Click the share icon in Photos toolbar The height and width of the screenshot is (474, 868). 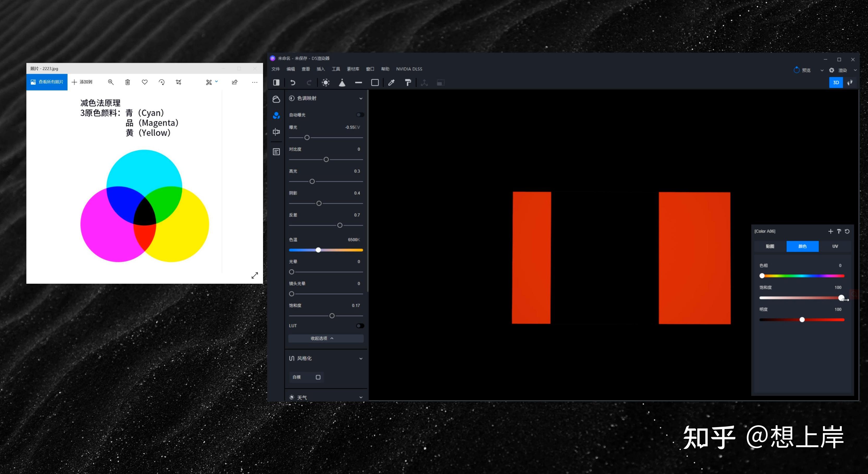235,82
